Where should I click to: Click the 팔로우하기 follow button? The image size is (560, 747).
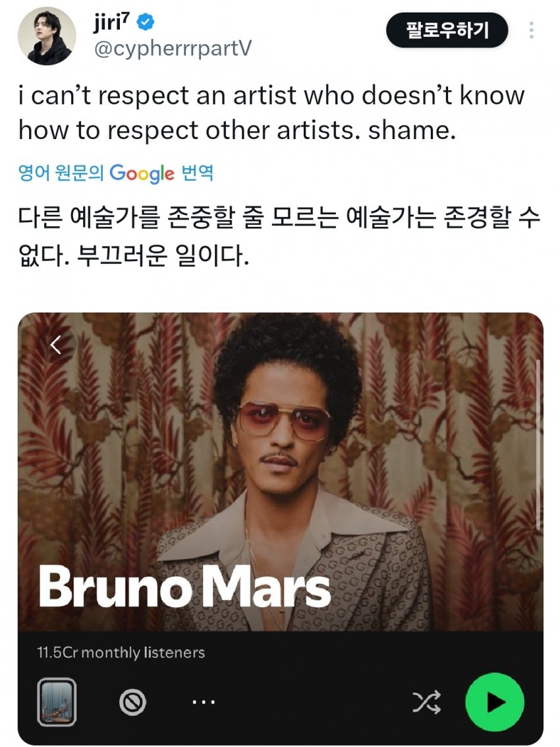tap(447, 30)
